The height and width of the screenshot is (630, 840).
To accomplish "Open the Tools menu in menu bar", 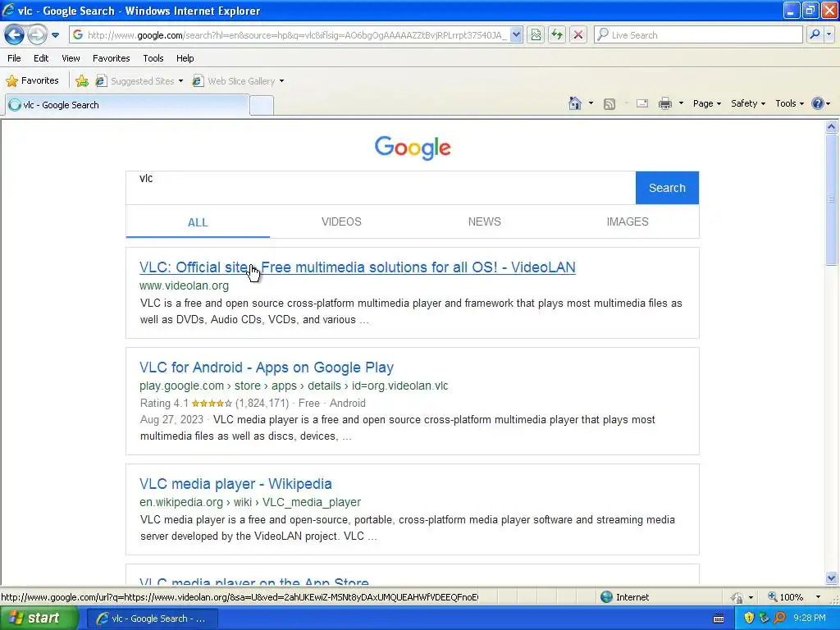I will click(x=153, y=58).
